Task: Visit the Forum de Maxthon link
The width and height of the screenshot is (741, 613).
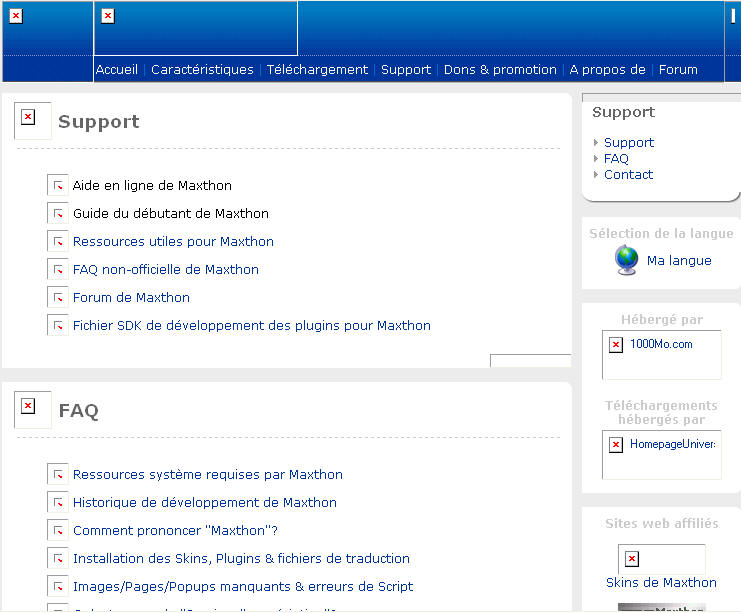Action: (x=131, y=297)
